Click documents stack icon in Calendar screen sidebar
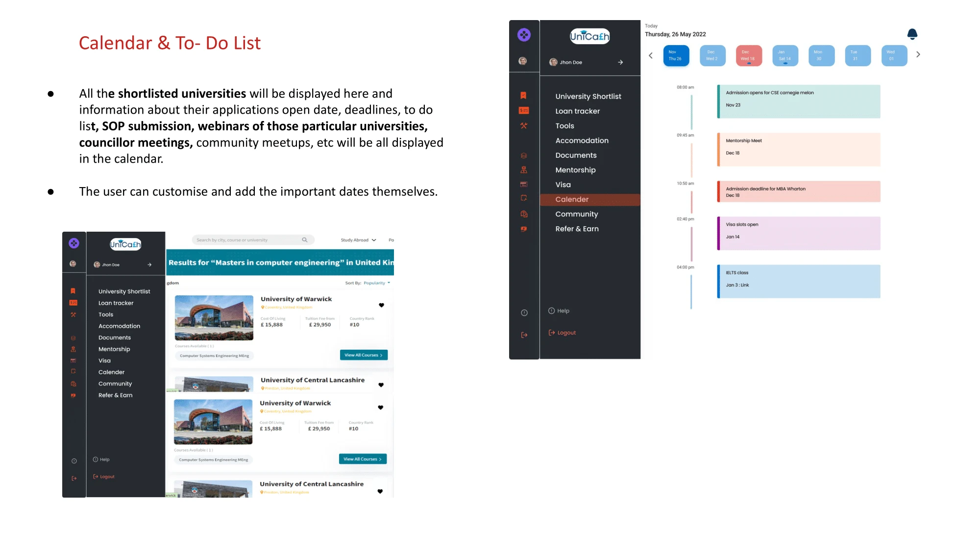This screenshot has height=551, width=980. point(524,156)
